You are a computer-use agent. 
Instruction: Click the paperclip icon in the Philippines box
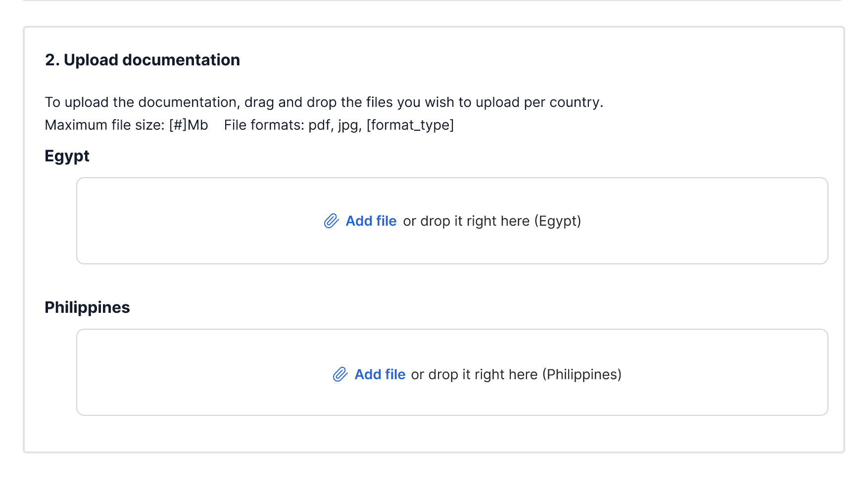340,374
